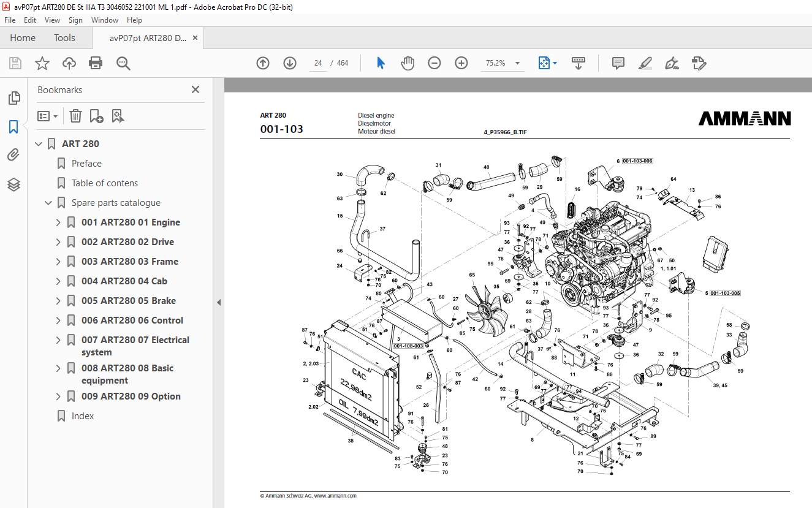The height and width of the screenshot is (508, 812).
Task: Toggle the Bookmarks sidebar icon
Action: pos(13,127)
